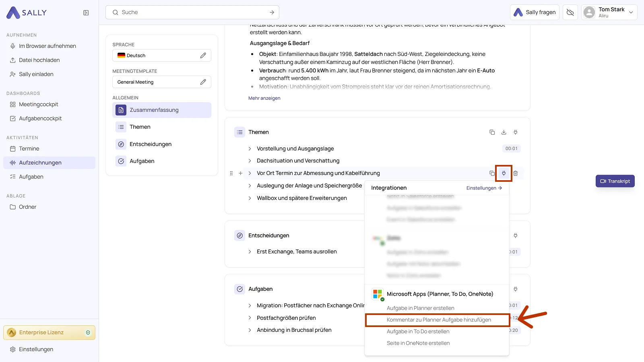
Task: Open the Sally logo home link
Action: click(27, 12)
